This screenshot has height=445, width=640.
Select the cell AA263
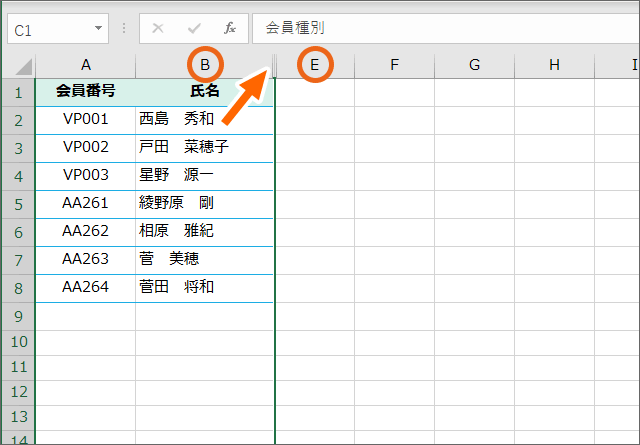[86, 260]
